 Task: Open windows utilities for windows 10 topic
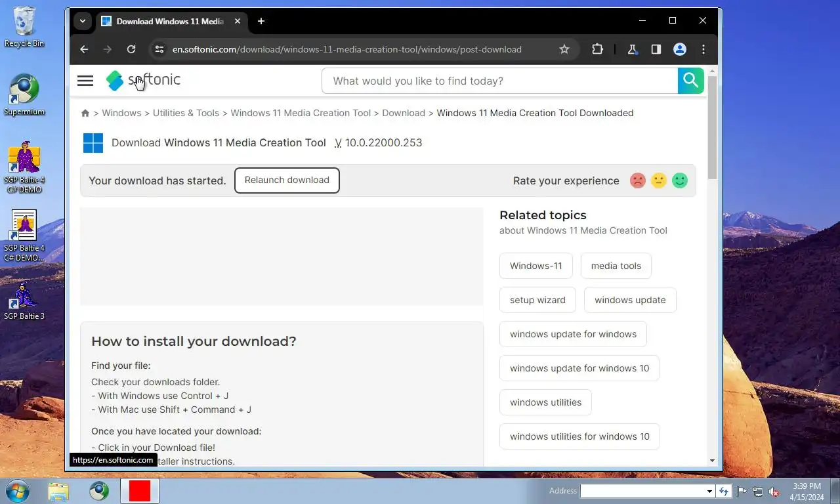click(579, 436)
